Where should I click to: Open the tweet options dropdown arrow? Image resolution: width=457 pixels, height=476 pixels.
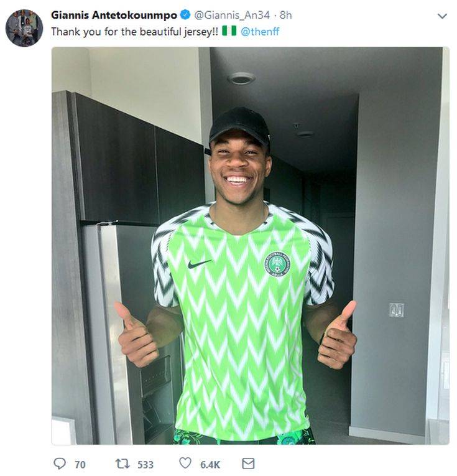coord(442,16)
